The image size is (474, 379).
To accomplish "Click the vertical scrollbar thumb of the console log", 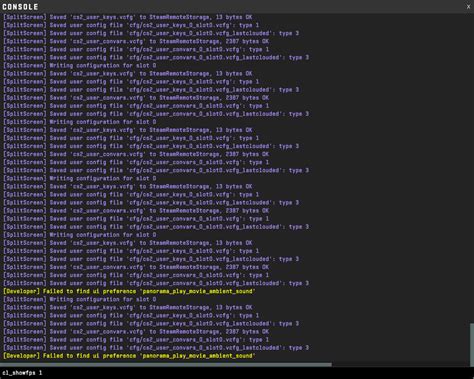I will click(x=472, y=344).
